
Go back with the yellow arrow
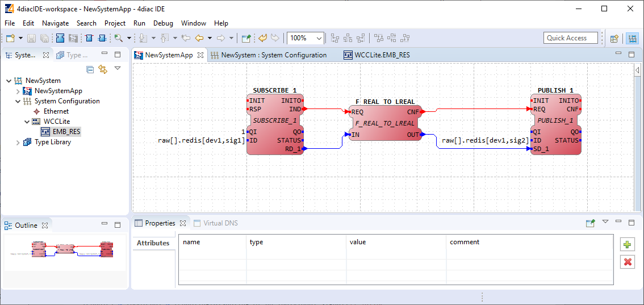click(x=199, y=38)
